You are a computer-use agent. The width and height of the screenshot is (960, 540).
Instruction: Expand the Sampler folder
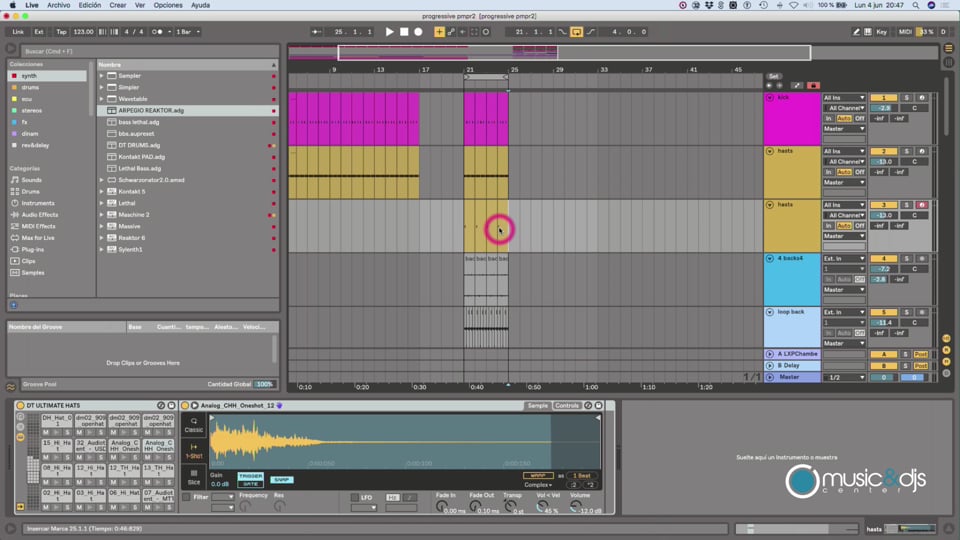102,76
